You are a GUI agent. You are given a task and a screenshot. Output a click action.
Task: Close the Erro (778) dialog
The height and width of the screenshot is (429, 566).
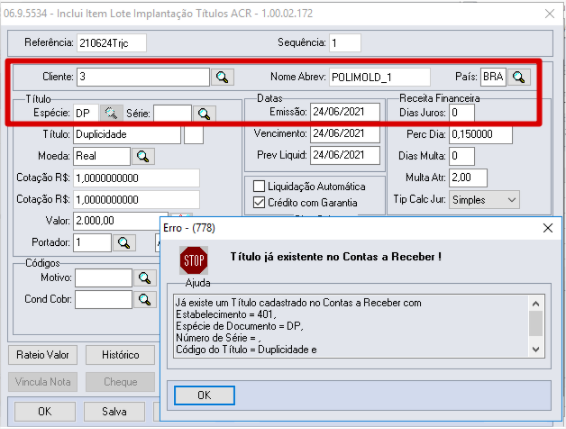pos(548,228)
